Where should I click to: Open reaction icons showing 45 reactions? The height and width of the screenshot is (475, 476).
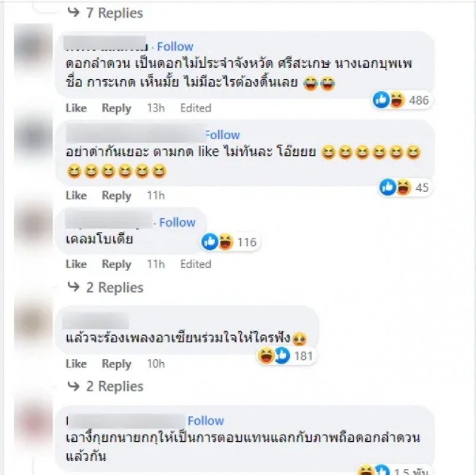405,187
